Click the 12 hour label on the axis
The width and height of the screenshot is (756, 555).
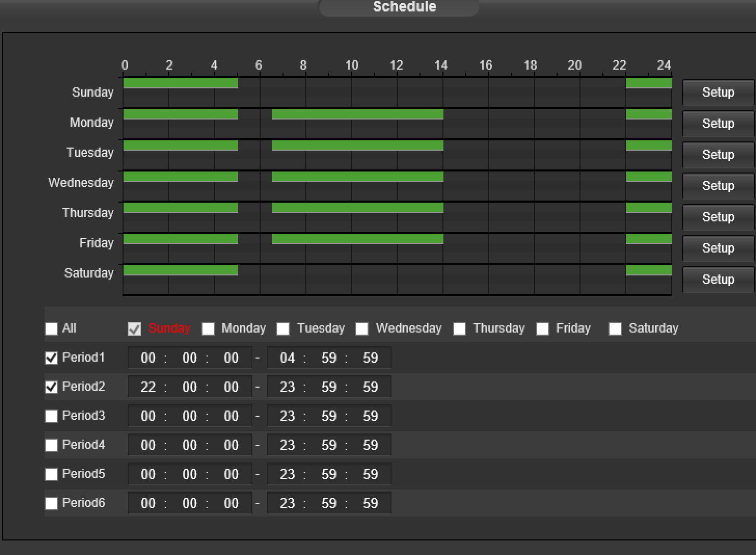[396, 65]
